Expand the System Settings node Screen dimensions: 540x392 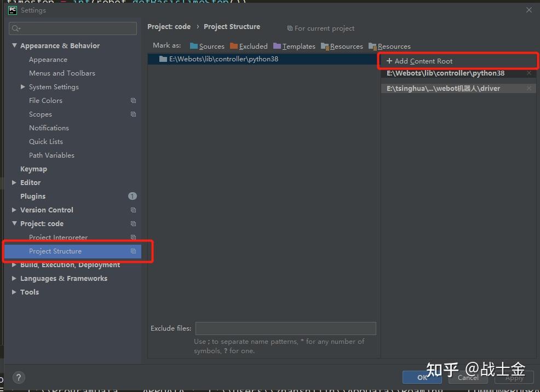click(x=23, y=87)
